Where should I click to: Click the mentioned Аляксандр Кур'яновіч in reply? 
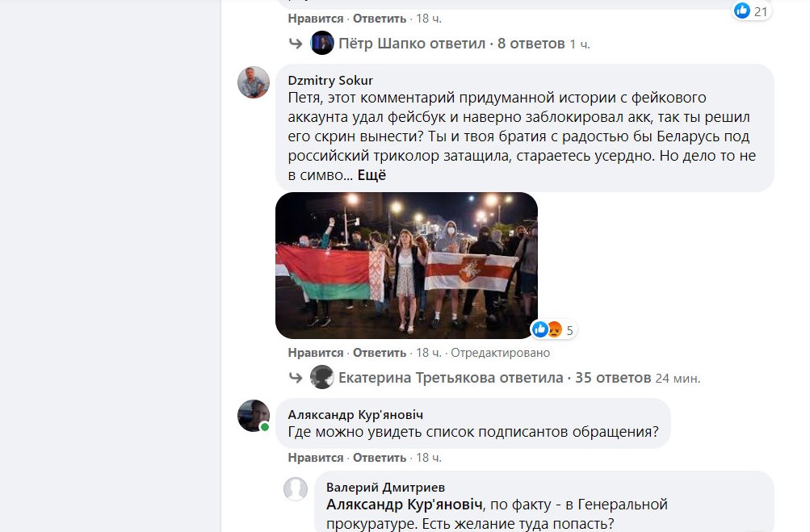(x=405, y=504)
